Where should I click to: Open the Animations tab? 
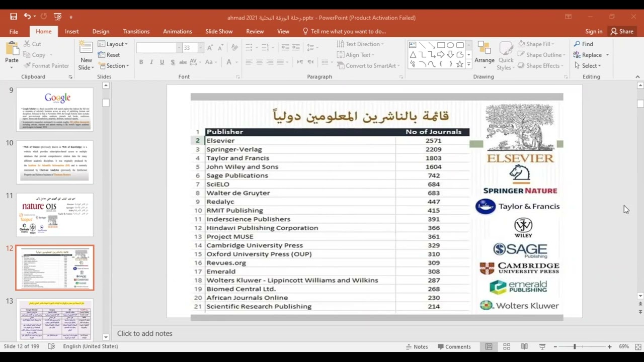click(x=177, y=31)
